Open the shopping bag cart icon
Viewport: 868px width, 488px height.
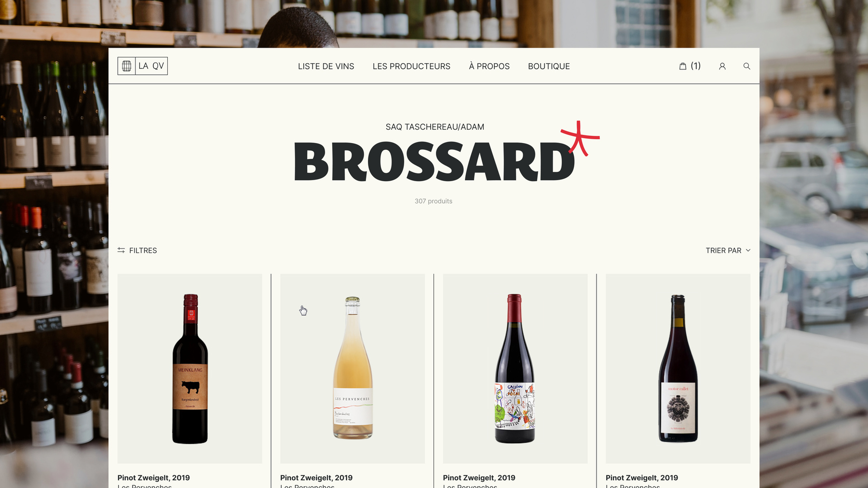(x=683, y=66)
